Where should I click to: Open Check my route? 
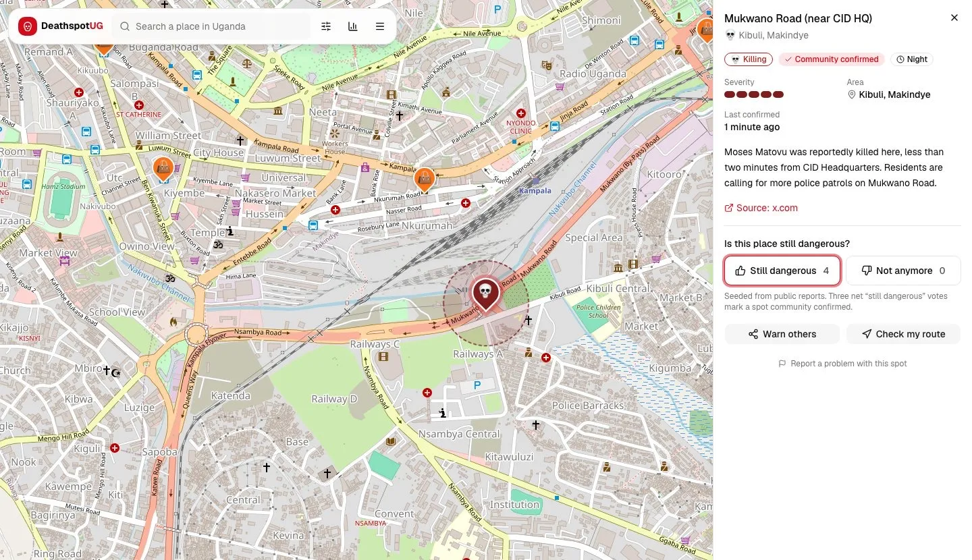[903, 334]
